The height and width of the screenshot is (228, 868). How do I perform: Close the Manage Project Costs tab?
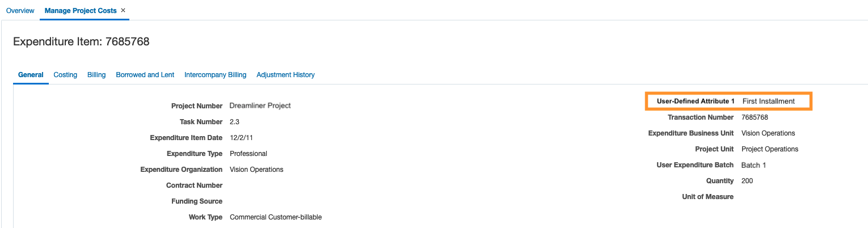pos(123,11)
